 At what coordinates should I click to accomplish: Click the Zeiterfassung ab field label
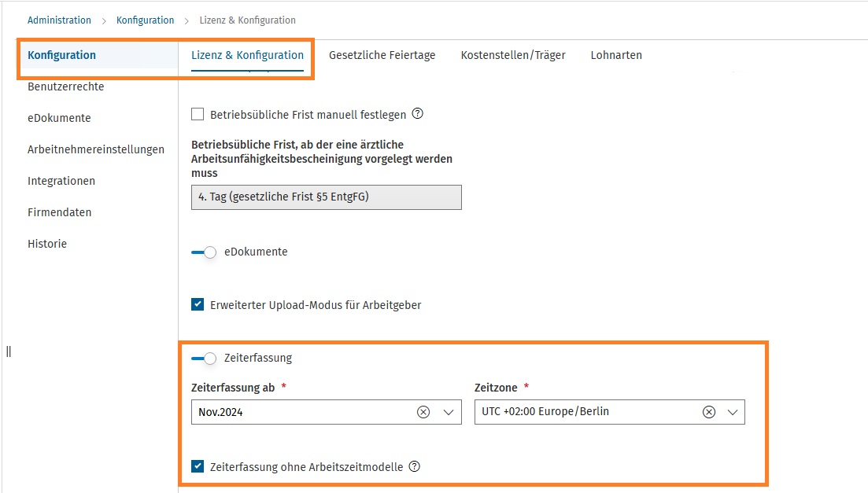pyautogui.click(x=233, y=388)
